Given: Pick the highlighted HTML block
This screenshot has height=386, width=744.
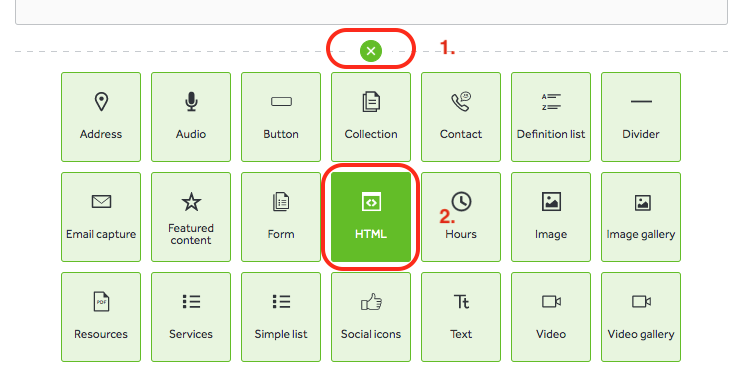Looking at the screenshot, I should [371, 217].
